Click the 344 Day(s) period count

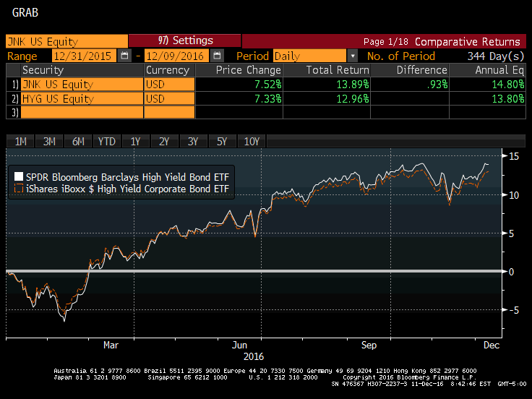(x=496, y=56)
